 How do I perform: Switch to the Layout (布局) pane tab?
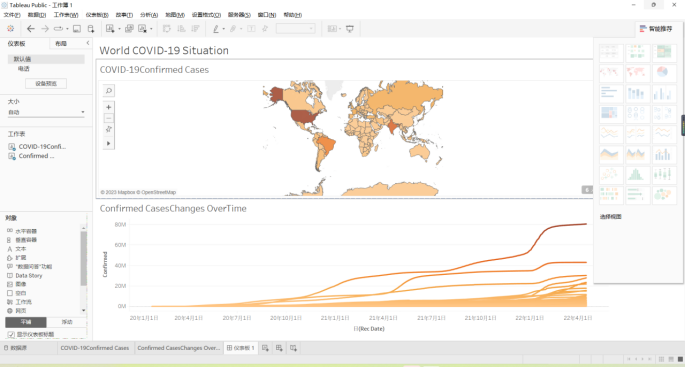pos(61,43)
